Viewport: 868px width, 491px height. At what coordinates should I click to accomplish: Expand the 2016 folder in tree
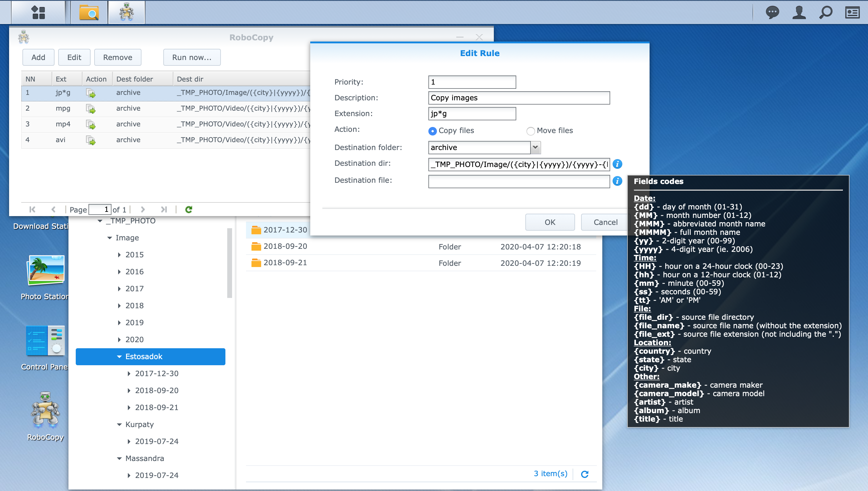pos(119,272)
